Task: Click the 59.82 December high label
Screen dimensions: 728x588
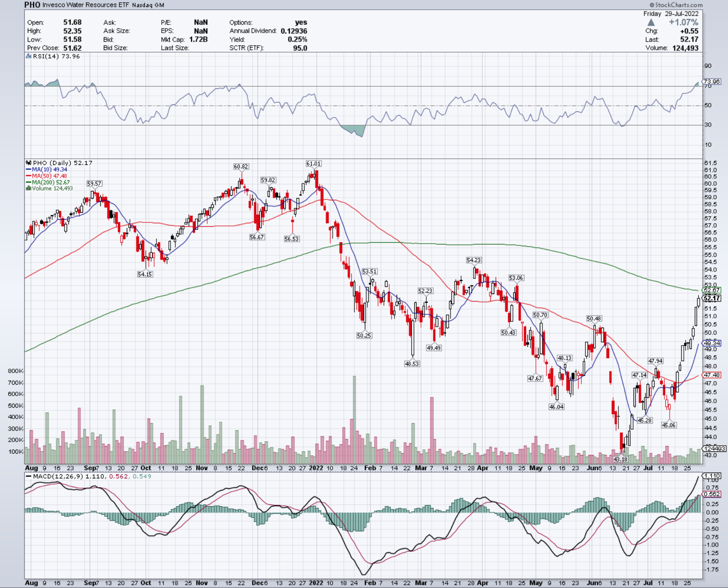Action: (268, 180)
